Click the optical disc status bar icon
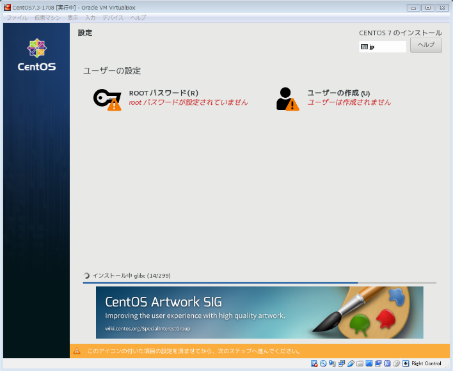Image resolution: width=453 pixels, height=371 pixels. tap(323, 363)
